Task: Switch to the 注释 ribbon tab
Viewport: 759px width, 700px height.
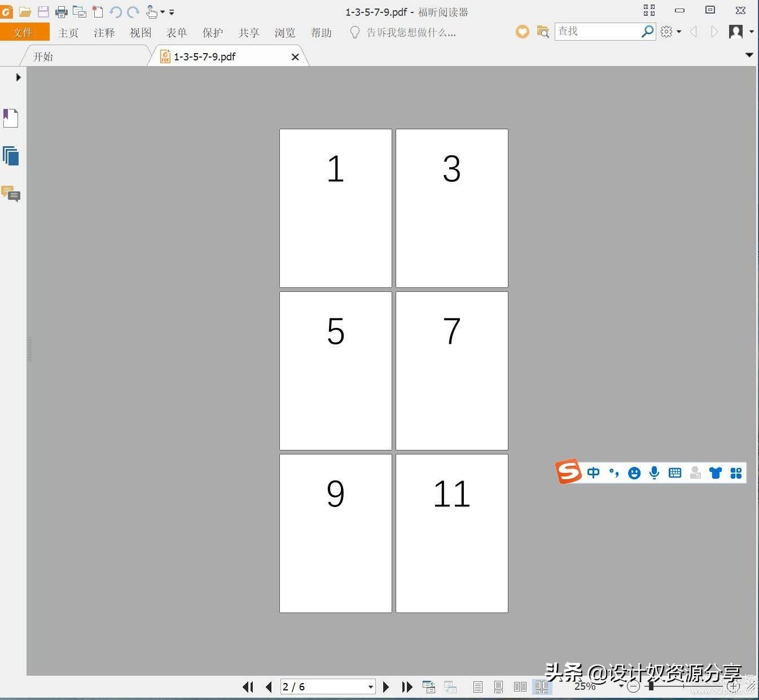Action: pos(104,33)
